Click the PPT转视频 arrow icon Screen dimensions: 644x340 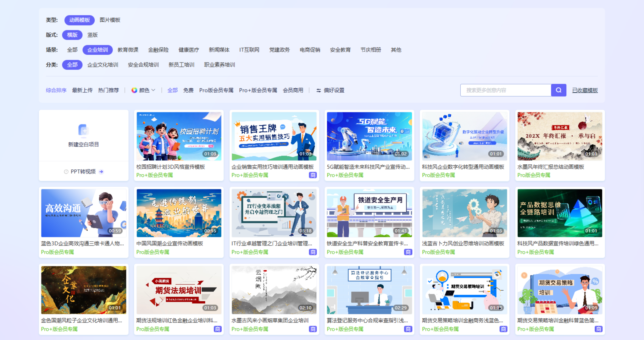[x=101, y=172]
